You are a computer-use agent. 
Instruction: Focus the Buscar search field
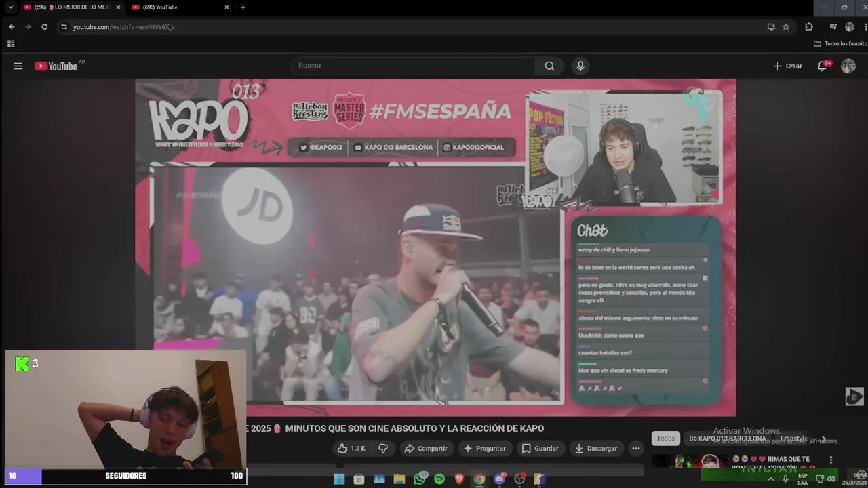414,66
